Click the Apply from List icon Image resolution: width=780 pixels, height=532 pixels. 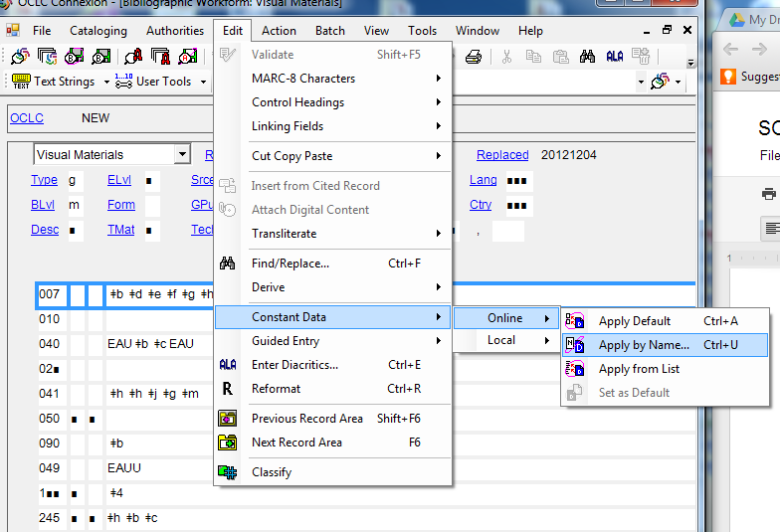click(x=575, y=368)
